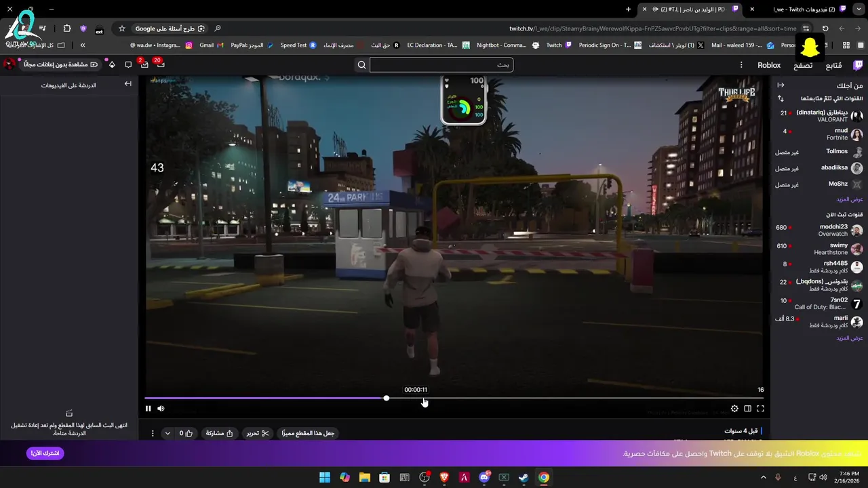868x488 pixels.
Task: Pause the clip playback
Action: [148, 409]
